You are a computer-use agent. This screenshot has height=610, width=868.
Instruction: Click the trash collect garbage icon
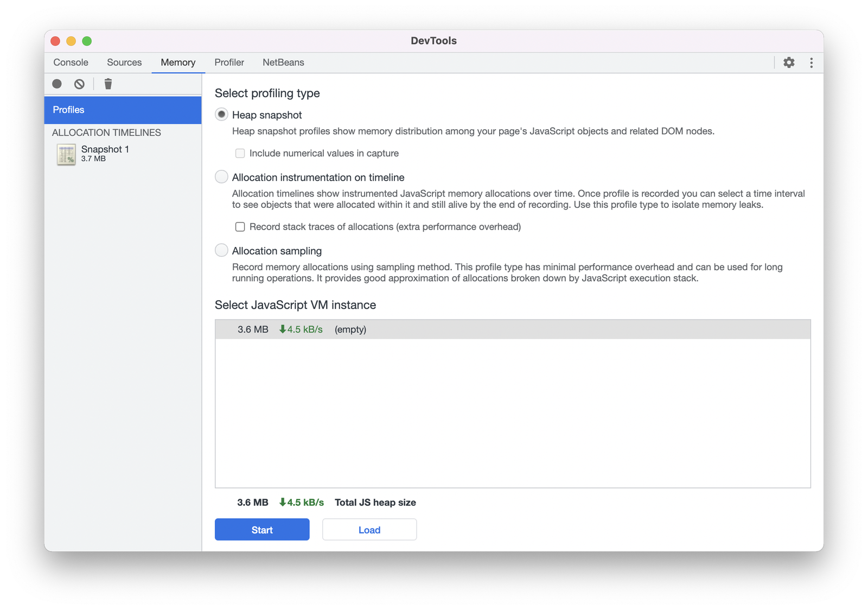pyautogui.click(x=108, y=84)
